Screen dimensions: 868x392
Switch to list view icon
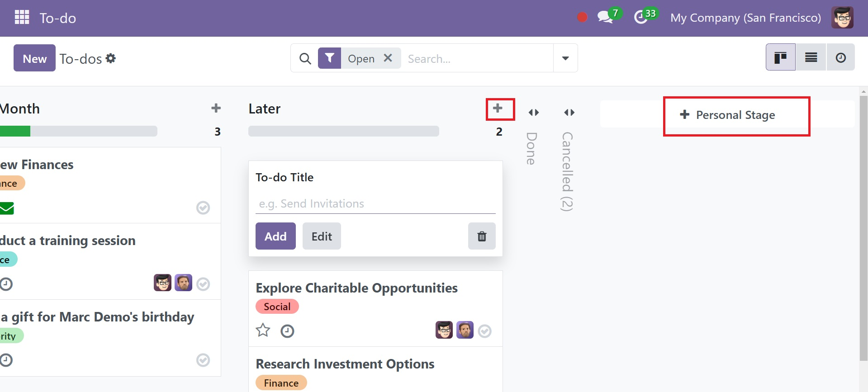pos(811,57)
